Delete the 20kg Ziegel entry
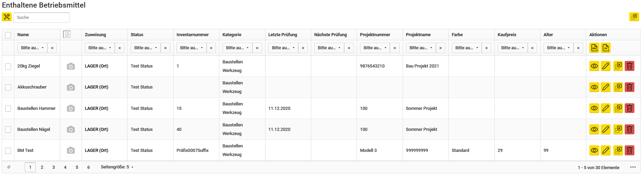The width and height of the screenshot is (644, 176). tap(630, 66)
